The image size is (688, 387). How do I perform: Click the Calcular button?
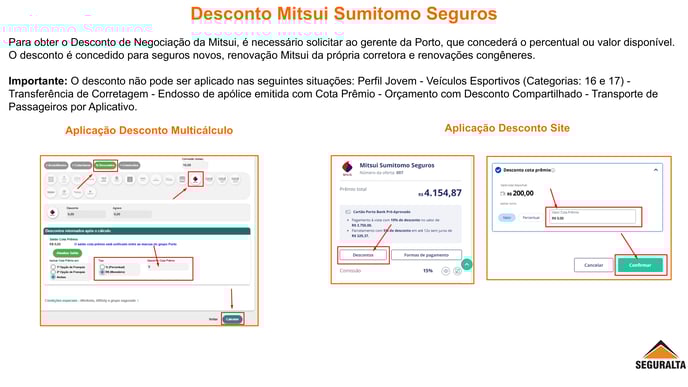coord(232,319)
